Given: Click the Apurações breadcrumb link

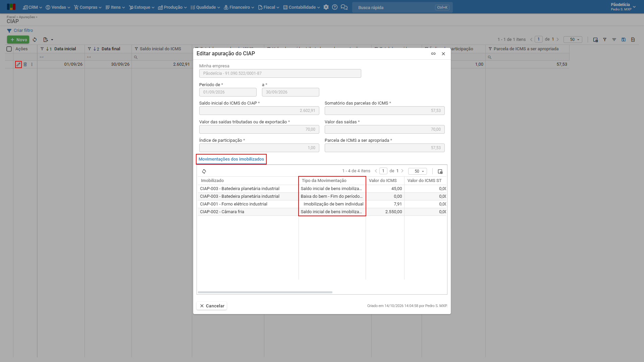Looking at the screenshot, I should coord(27,17).
